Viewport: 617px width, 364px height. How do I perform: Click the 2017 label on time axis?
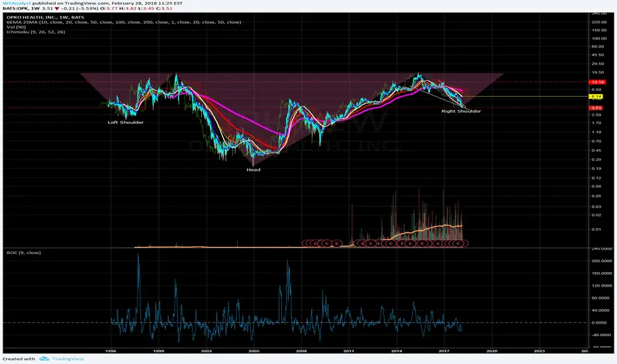click(444, 351)
